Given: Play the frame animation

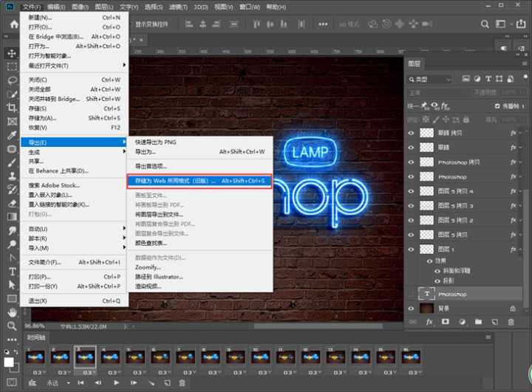Looking at the screenshot, I should click(x=117, y=383).
